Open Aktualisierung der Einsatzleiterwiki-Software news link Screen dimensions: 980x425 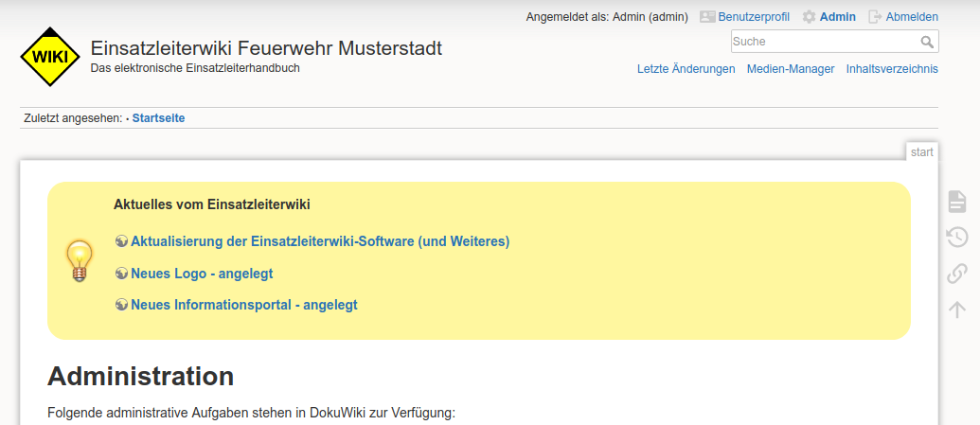[320, 241]
